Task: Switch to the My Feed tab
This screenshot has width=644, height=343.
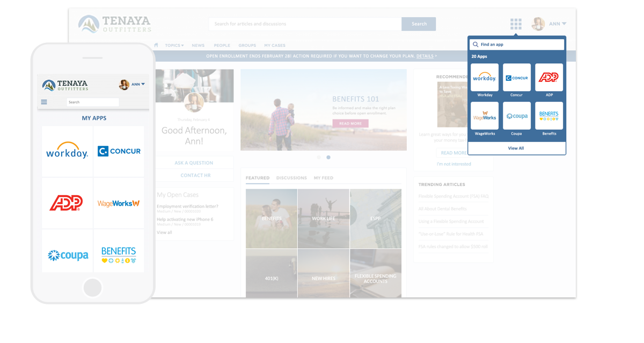Action: 324,178
